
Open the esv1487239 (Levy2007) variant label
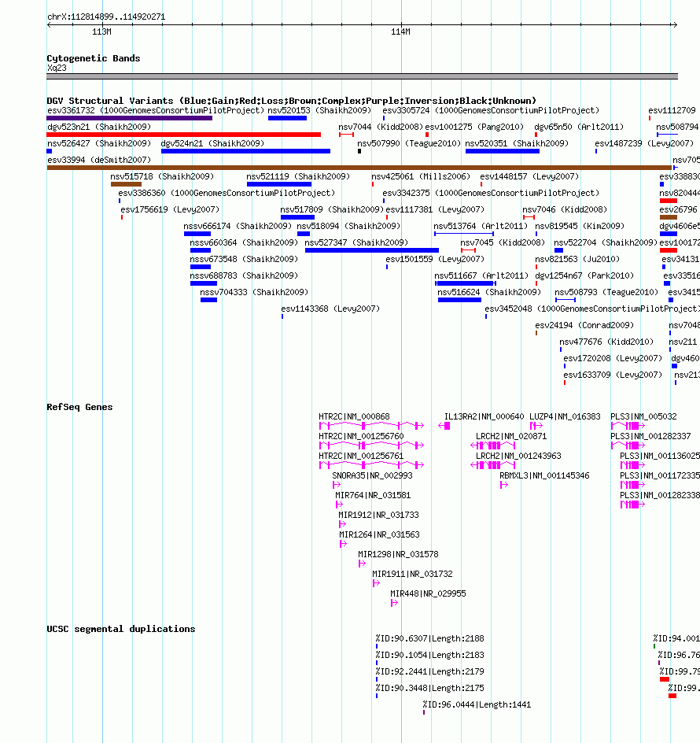645,143
